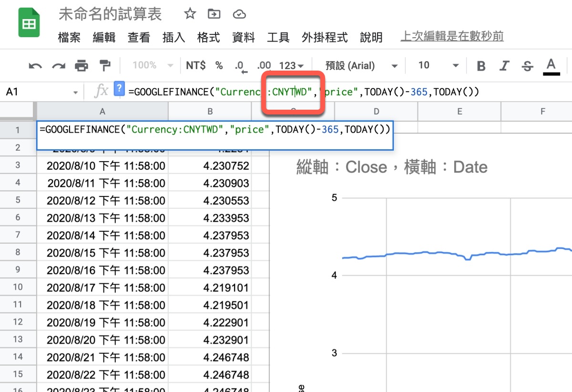Open the Arial font family dropdown
572x392 pixels.
click(x=361, y=66)
